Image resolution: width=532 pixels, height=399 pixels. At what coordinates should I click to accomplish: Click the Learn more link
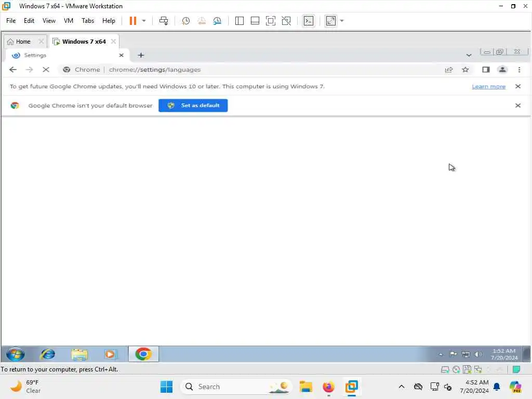[x=488, y=87]
